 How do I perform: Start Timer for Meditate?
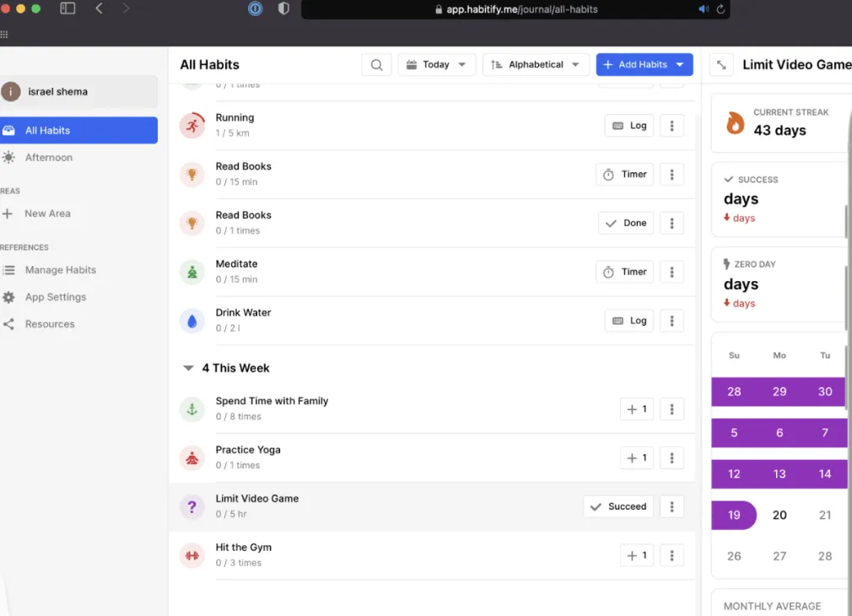pos(625,272)
